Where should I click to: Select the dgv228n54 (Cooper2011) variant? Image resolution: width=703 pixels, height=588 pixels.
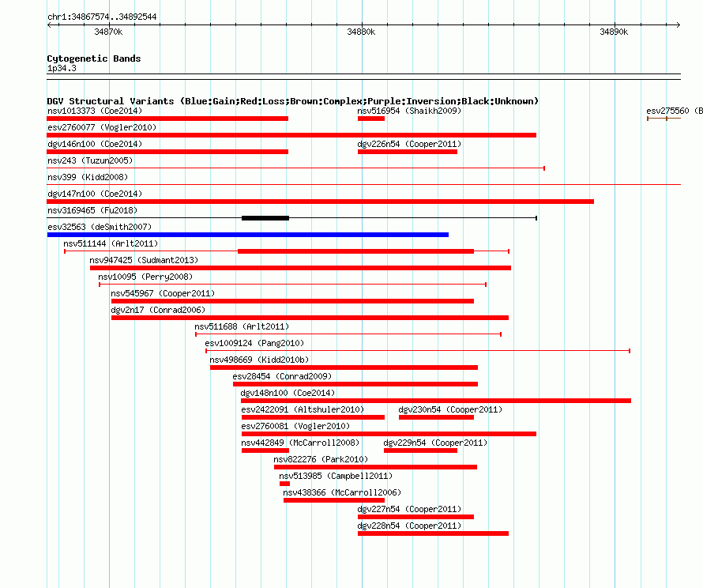409,526
